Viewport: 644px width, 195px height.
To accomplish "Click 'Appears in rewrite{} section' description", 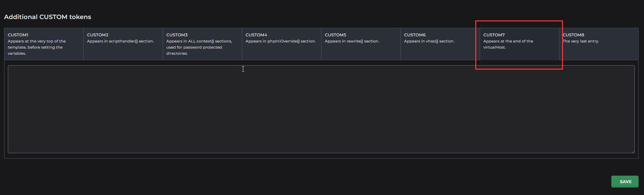I will pyautogui.click(x=352, y=41).
